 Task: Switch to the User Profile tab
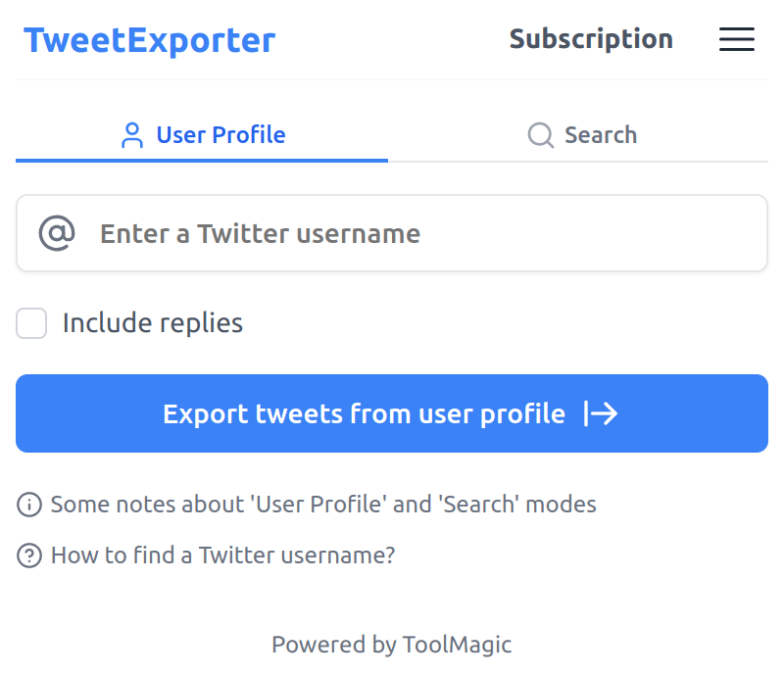tap(220, 135)
